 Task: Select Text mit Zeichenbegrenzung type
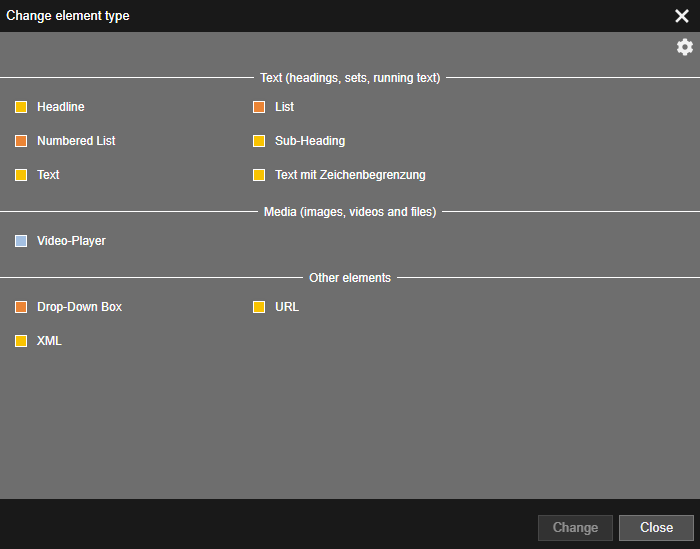(350, 175)
